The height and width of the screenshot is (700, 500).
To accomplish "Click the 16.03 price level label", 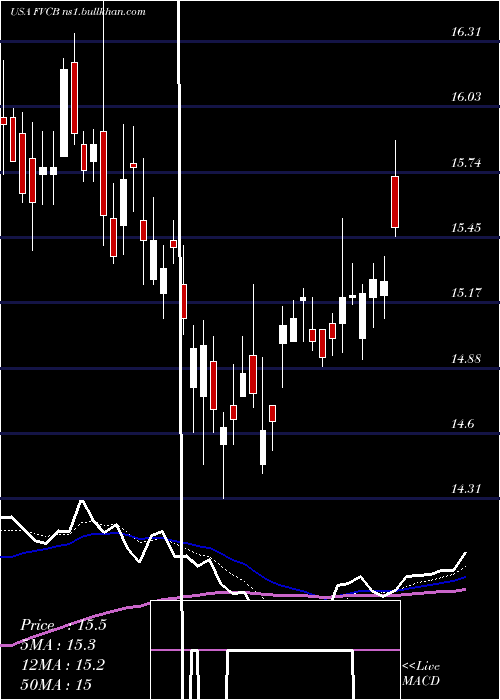I will pyautogui.click(x=466, y=96).
